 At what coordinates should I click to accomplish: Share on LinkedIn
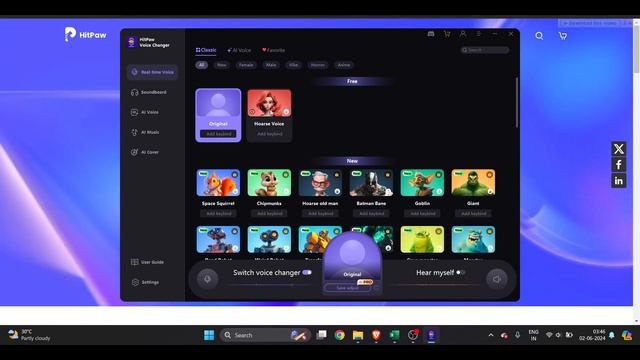(x=618, y=180)
